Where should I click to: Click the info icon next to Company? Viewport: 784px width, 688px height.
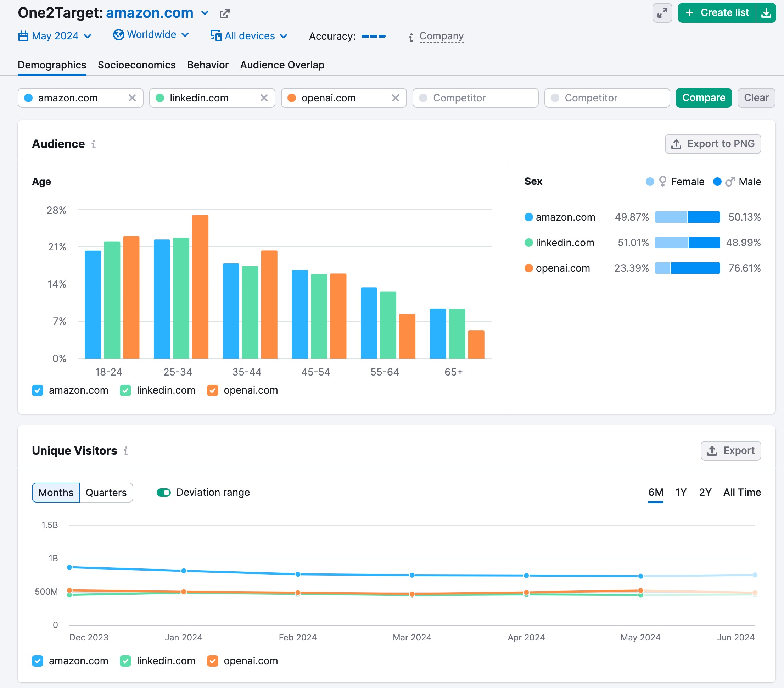[411, 37]
